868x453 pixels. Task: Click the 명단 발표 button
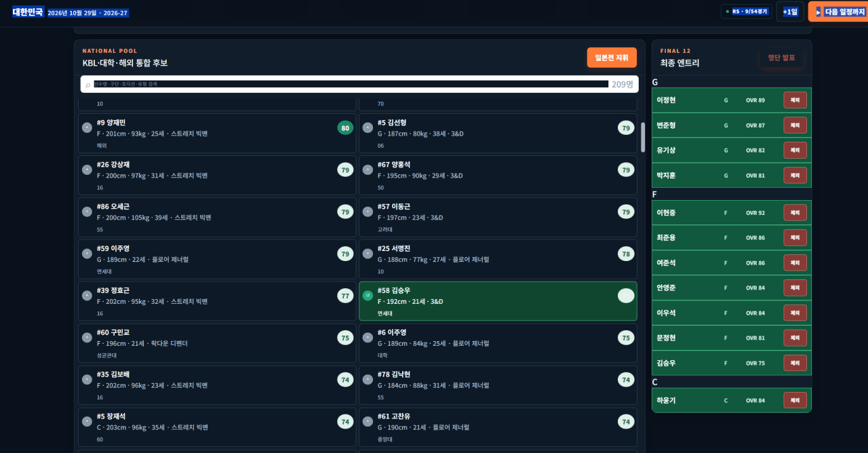coord(782,58)
